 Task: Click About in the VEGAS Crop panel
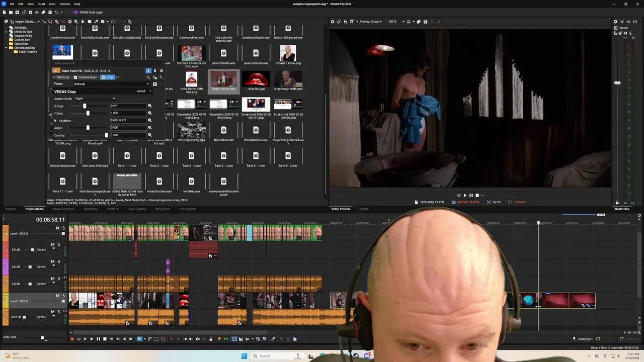[x=141, y=91]
